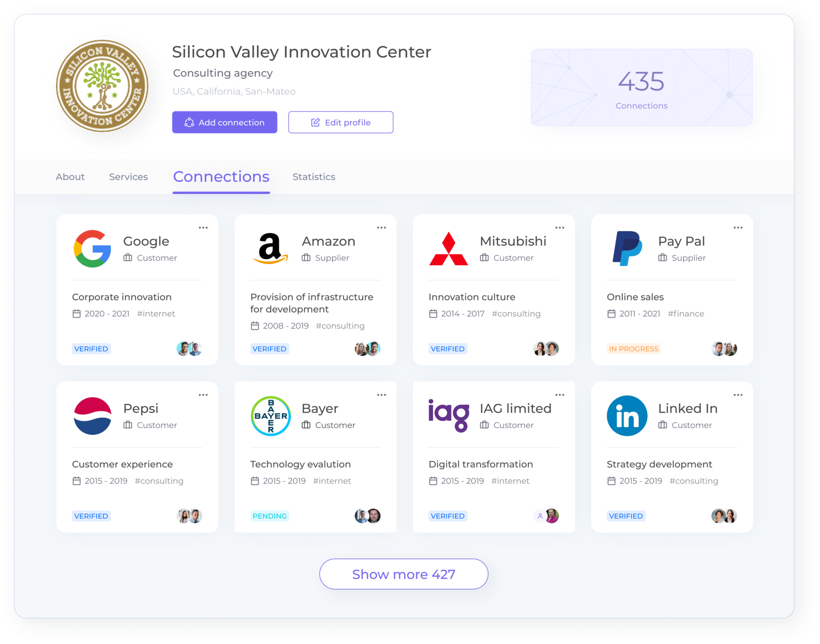Click the Edit profile button
Image resolution: width=820 pixels, height=644 pixels.
(341, 122)
